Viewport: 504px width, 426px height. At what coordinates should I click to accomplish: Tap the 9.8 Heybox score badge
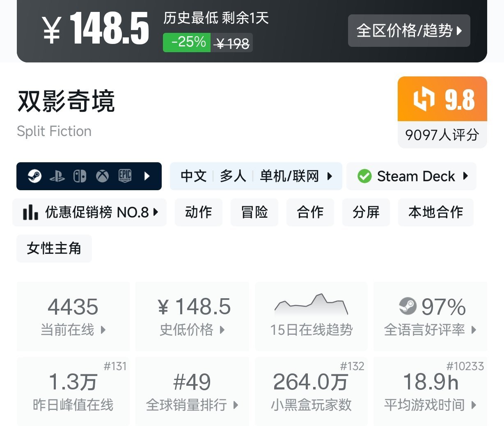(442, 99)
